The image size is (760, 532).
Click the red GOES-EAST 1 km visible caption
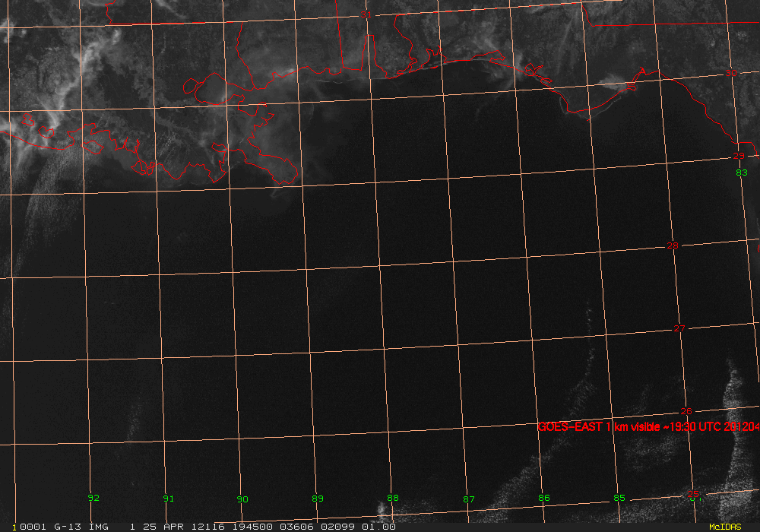tap(648, 427)
